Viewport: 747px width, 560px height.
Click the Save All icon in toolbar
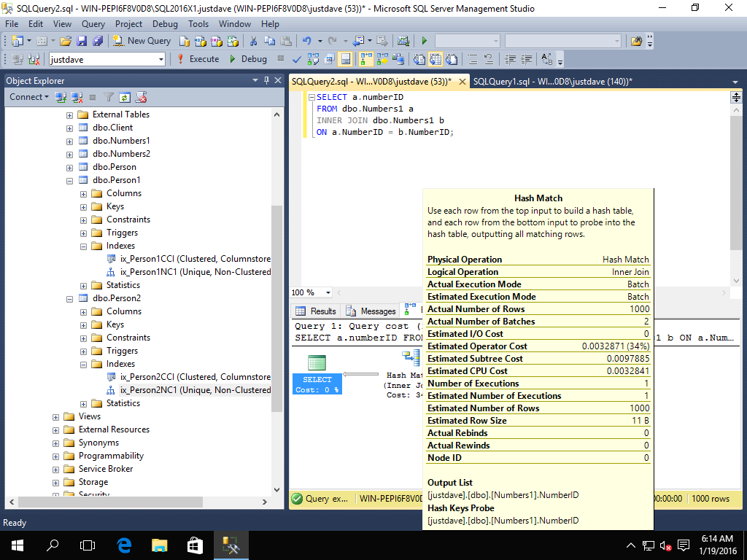coord(96,41)
